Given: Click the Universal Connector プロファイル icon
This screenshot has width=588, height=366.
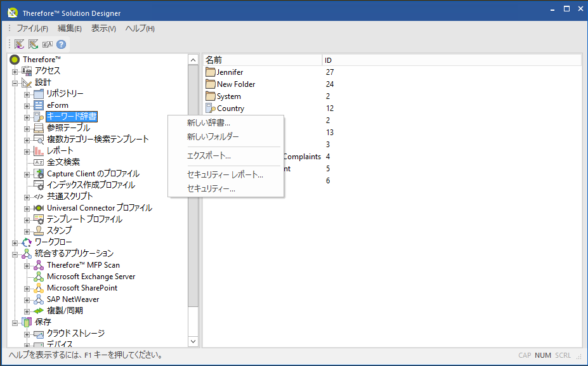Looking at the screenshot, I should (x=39, y=208).
